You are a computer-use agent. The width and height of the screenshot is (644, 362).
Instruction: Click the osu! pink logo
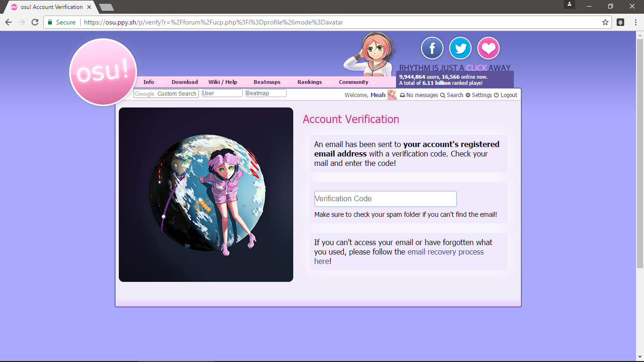[103, 72]
